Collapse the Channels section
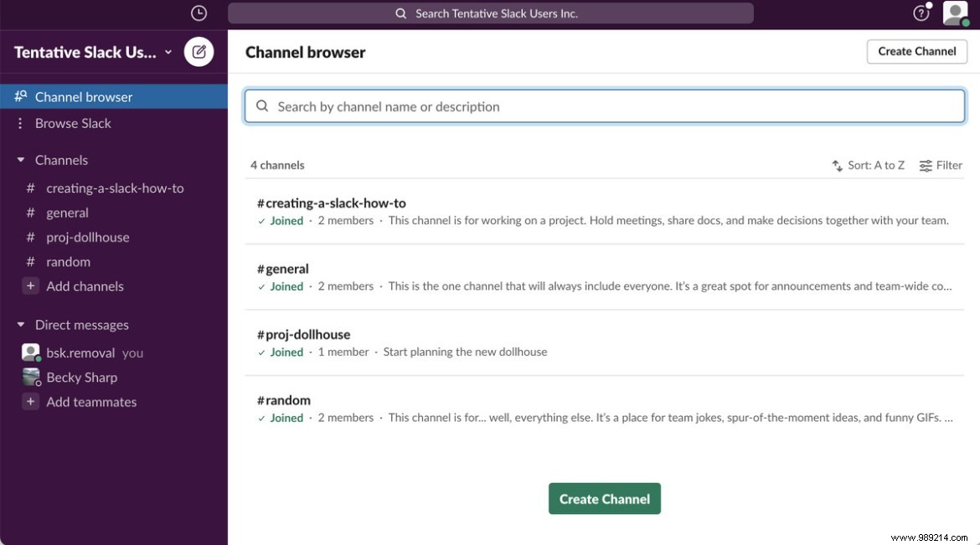Viewport: 980px width, 545px height. [x=19, y=159]
